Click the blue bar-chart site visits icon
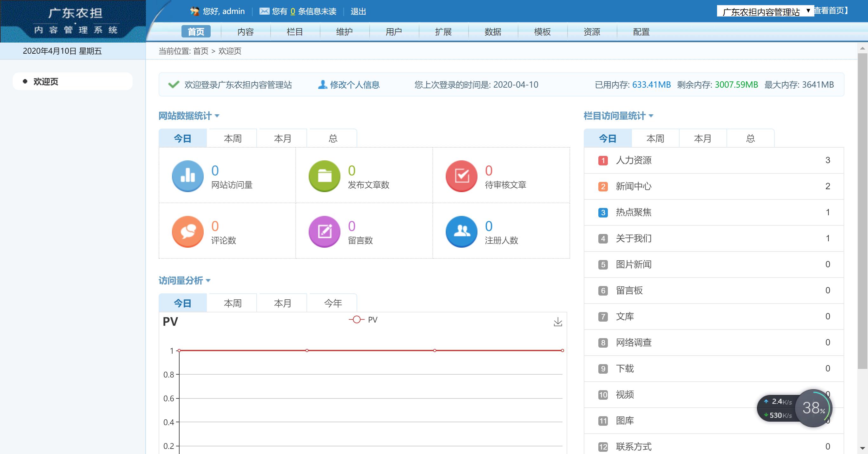The width and height of the screenshot is (868, 454). click(188, 176)
